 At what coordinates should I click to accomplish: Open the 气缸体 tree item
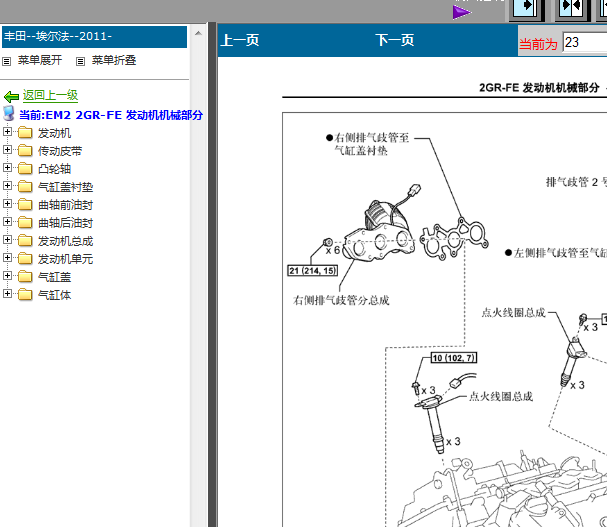(x=54, y=295)
